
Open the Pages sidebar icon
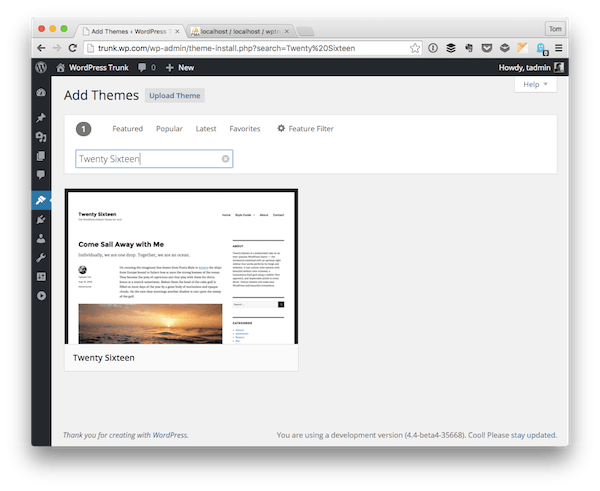41,156
